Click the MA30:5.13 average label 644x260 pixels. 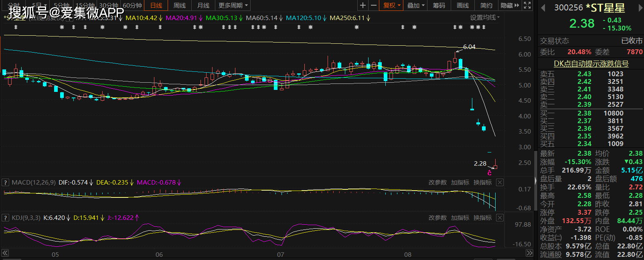pyautogui.click(x=224, y=18)
